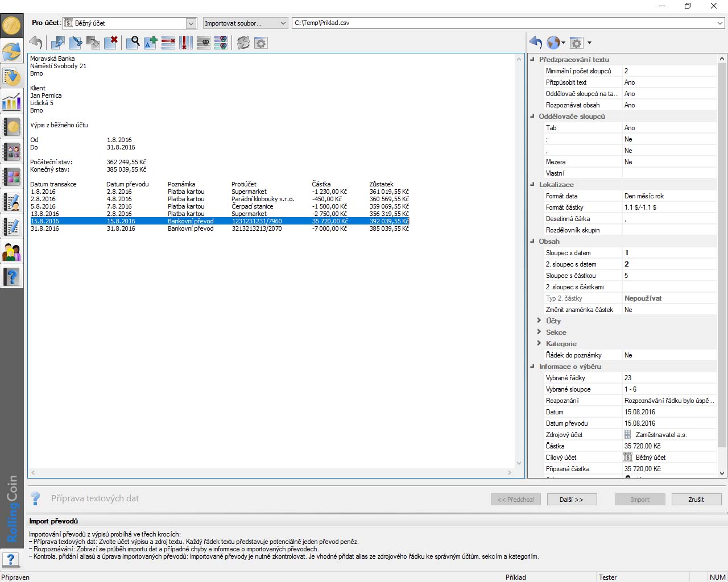This screenshot has width=728, height=582.
Task: Click the remove column red bar icon
Action: [186, 43]
